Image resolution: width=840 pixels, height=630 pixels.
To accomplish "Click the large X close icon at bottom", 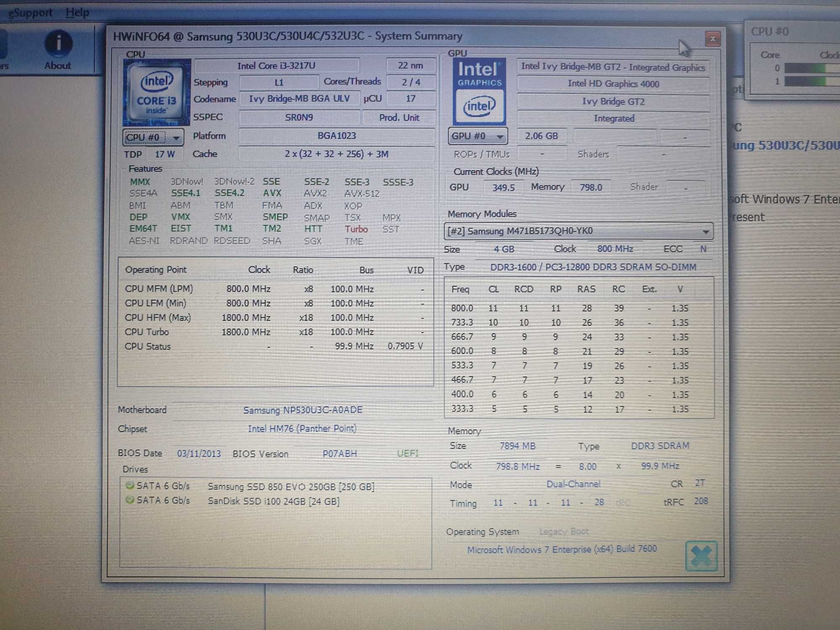I will (701, 556).
